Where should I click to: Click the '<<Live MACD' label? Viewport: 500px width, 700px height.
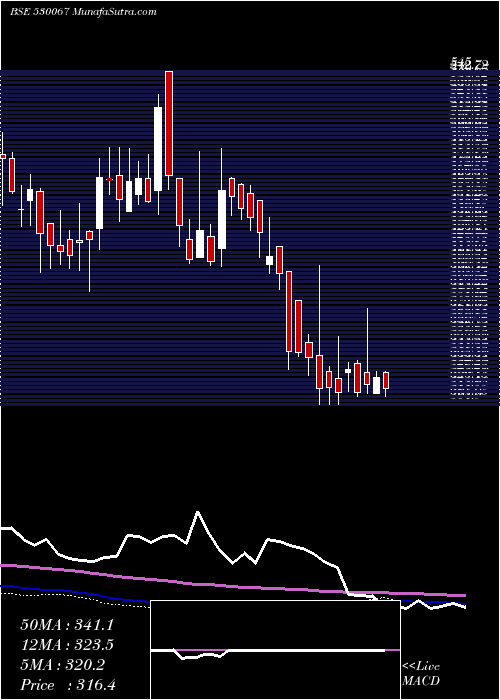421,674
